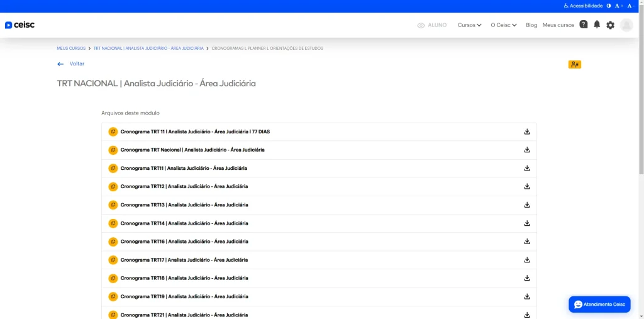Expand the O Ceisc dropdown
This screenshot has width=644, height=319.
point(504,25)
